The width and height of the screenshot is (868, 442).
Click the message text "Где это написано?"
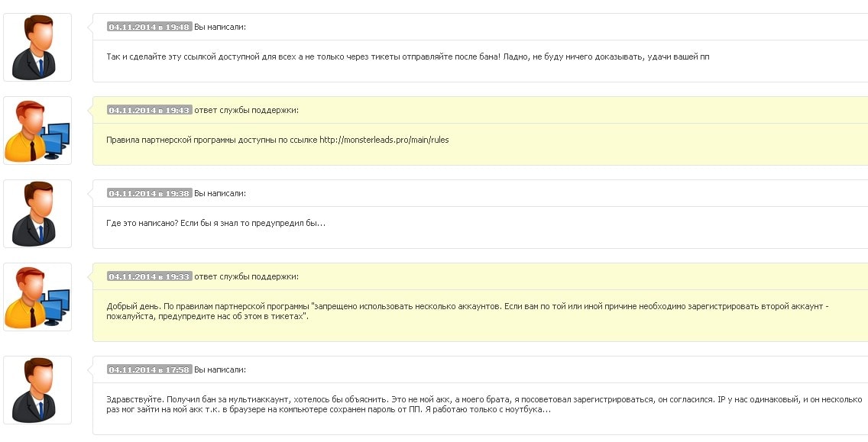coord(216,224)
